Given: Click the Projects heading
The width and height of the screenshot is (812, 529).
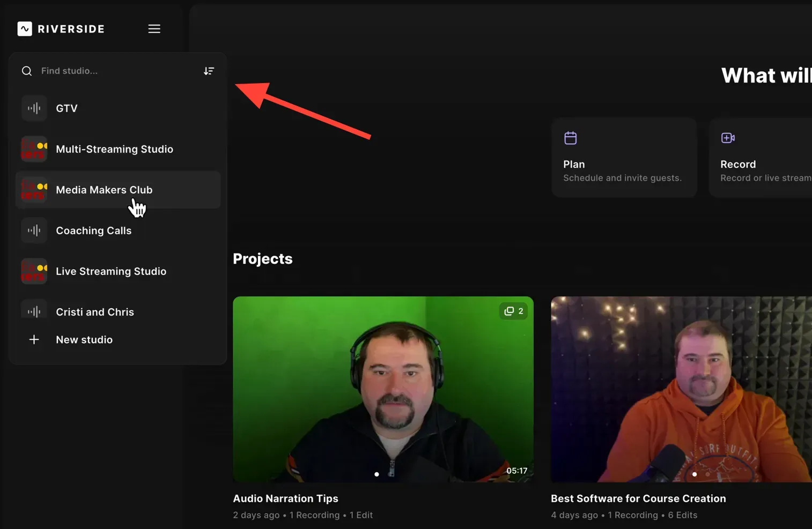Looking at the screenshot, I should (x=263, y=259).
